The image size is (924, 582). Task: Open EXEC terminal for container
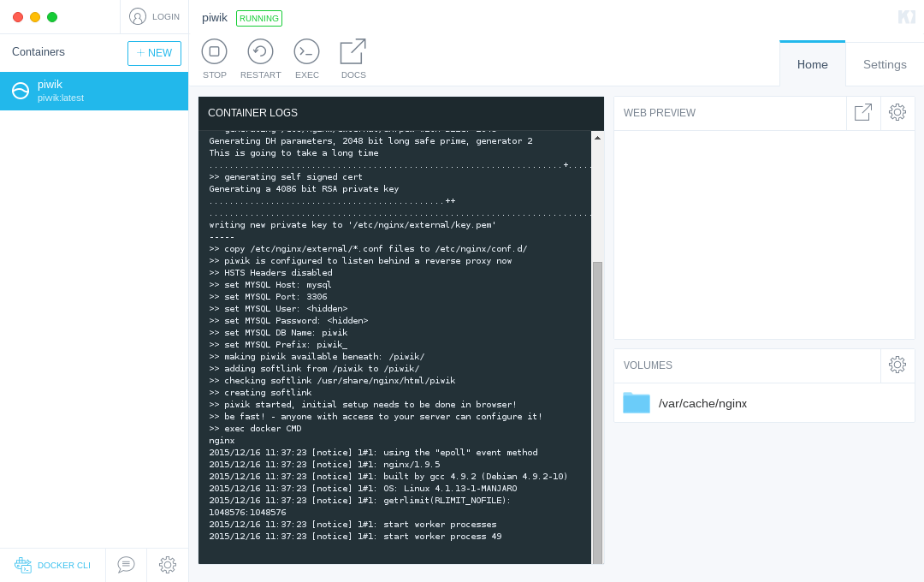click(x=306, y=58)
